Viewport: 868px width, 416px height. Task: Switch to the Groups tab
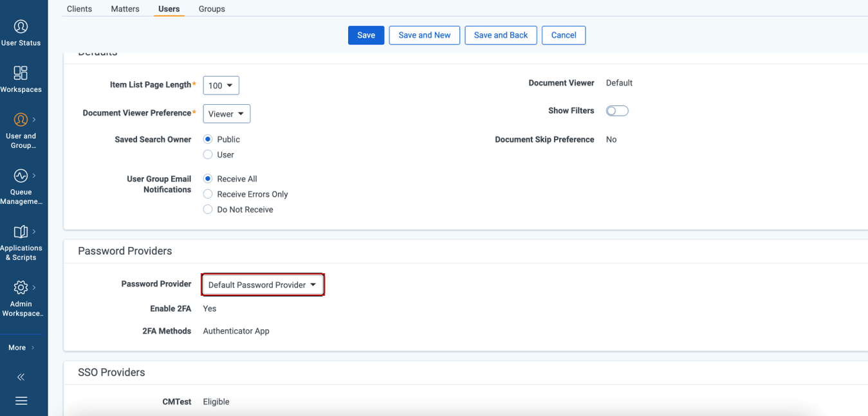(212, 9)
